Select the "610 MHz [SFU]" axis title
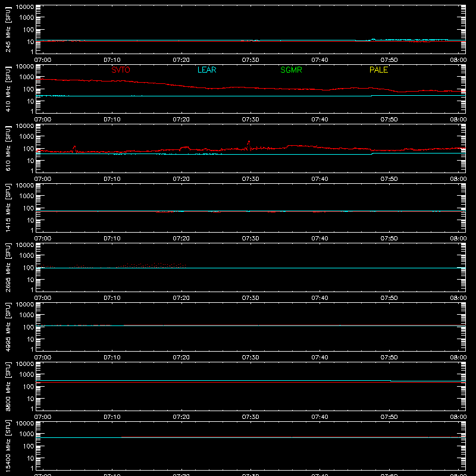This screenshot has height=476, width=476. [x=8, y=149]
